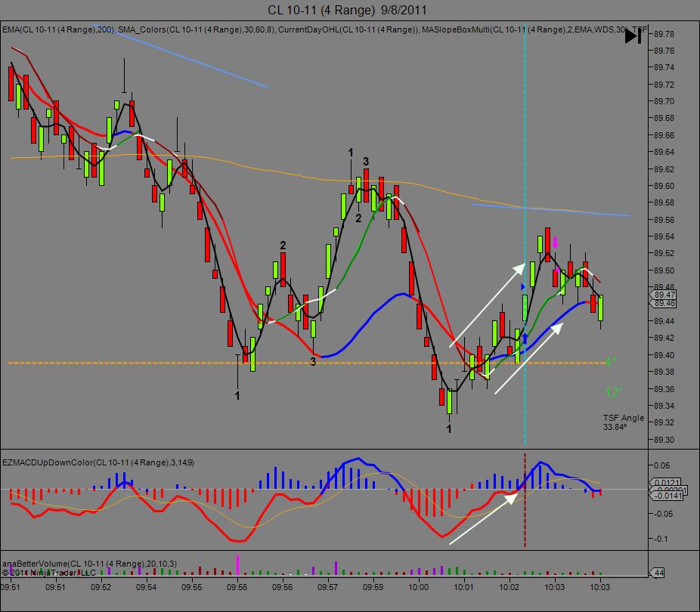Viewport: 700px width, 612px height.
Task: Click the 10:02 time axis label
Action: click(x=509, y=587)
